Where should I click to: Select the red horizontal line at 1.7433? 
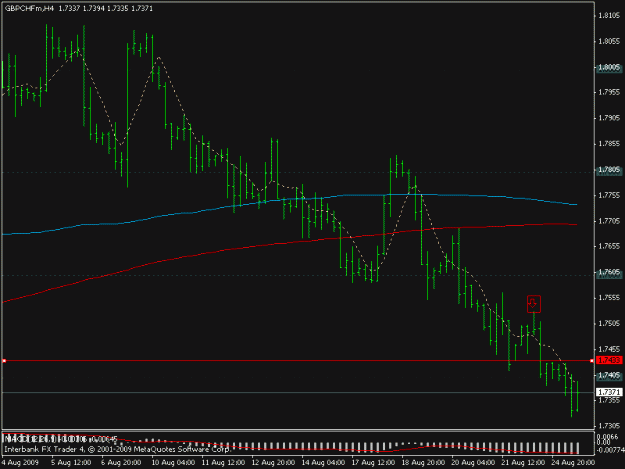(297, 361)
